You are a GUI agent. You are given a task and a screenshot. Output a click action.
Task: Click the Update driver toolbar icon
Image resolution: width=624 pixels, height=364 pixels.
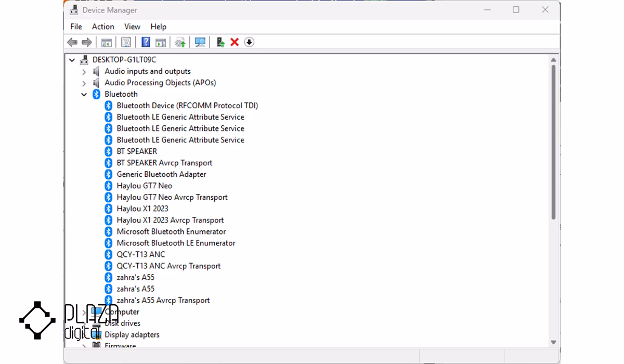220,42
